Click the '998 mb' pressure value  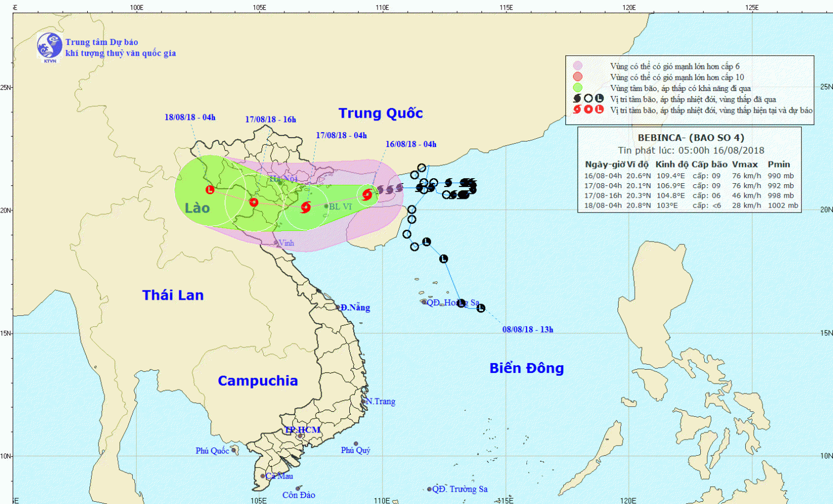pyautogui.click(x=781, y=195)
